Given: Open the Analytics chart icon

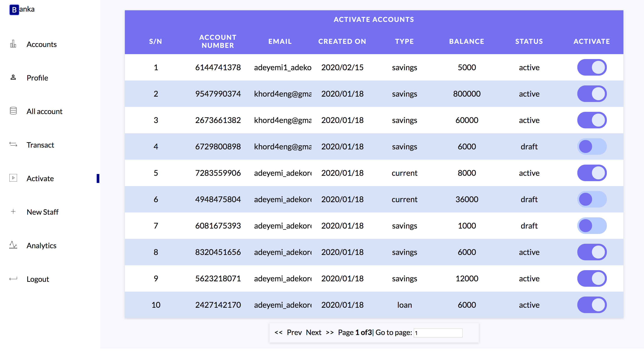Looking at the screenshot, I should tap(13, 245).
